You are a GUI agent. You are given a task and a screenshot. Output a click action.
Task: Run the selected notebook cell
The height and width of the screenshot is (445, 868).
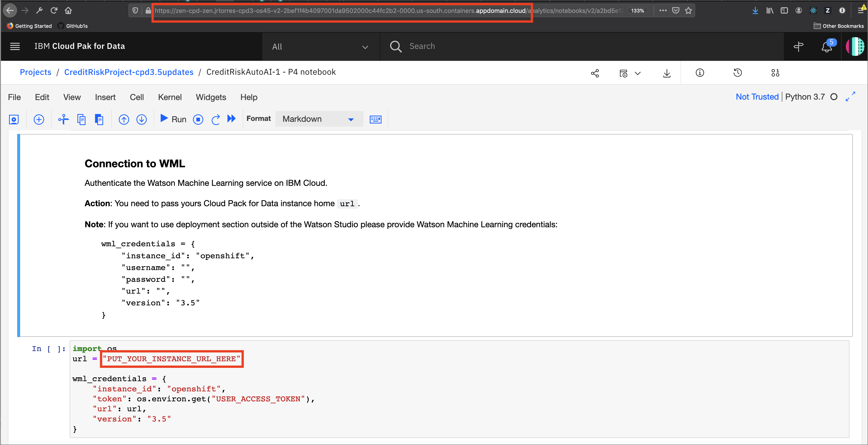[x=173, y=119]
